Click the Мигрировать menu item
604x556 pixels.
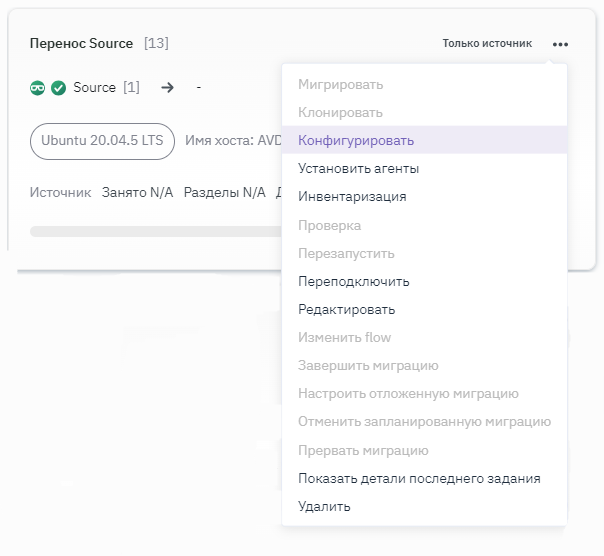tap(340, 85)
